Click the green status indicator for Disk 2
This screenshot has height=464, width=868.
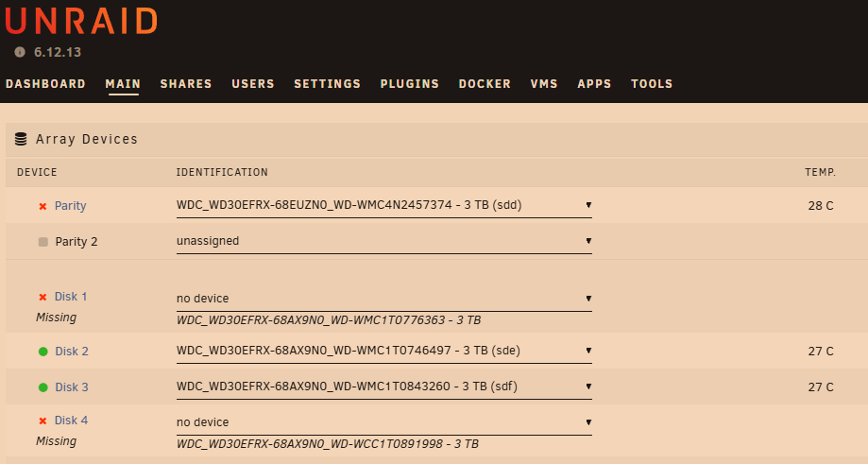[x=43, y=352]
